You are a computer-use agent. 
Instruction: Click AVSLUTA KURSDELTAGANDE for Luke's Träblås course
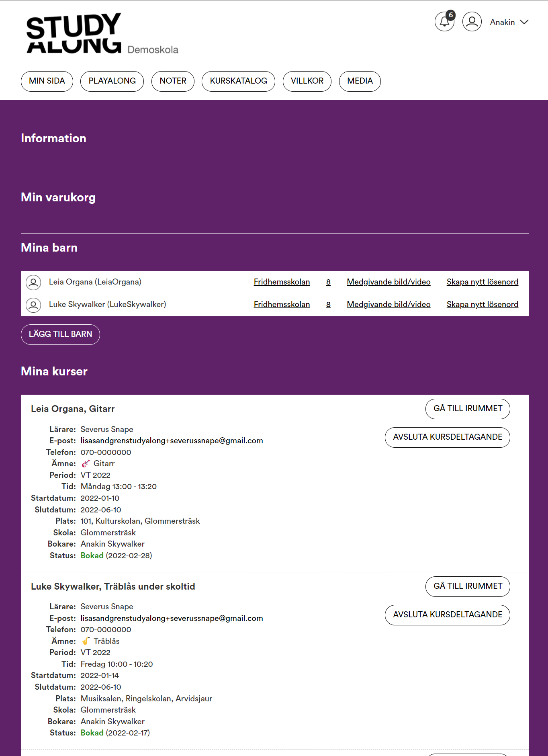447,615
